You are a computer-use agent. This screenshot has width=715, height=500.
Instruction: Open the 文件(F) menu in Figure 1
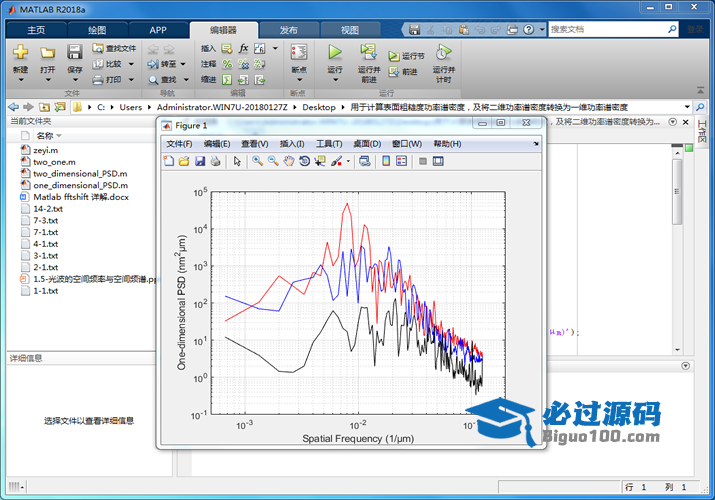pos(179,144)
